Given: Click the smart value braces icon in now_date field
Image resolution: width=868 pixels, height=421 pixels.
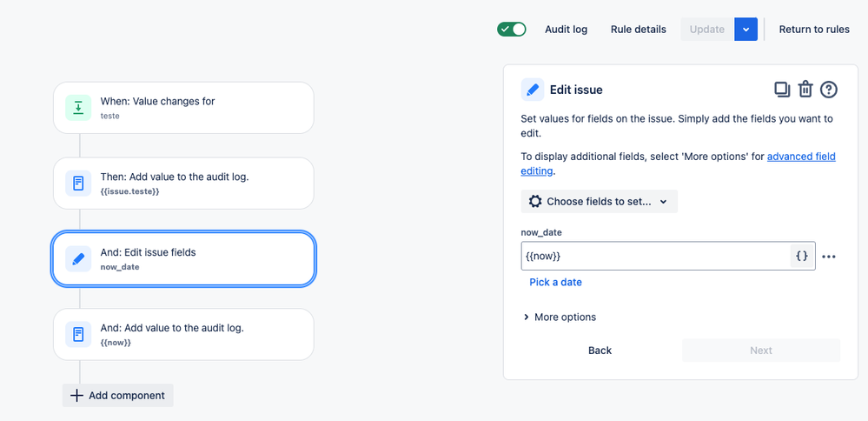Looking at the screenshot, I should (x=802, y=256).
